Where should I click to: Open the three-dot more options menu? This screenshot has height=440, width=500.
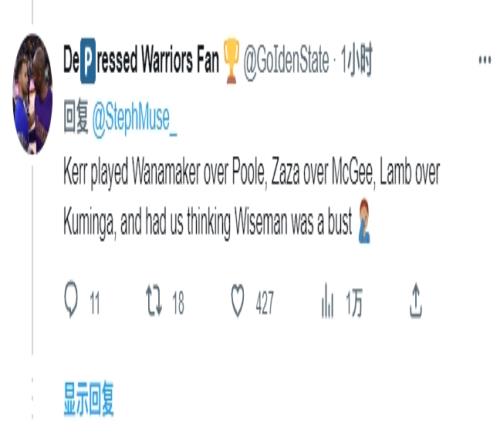[x=485, y=60]
